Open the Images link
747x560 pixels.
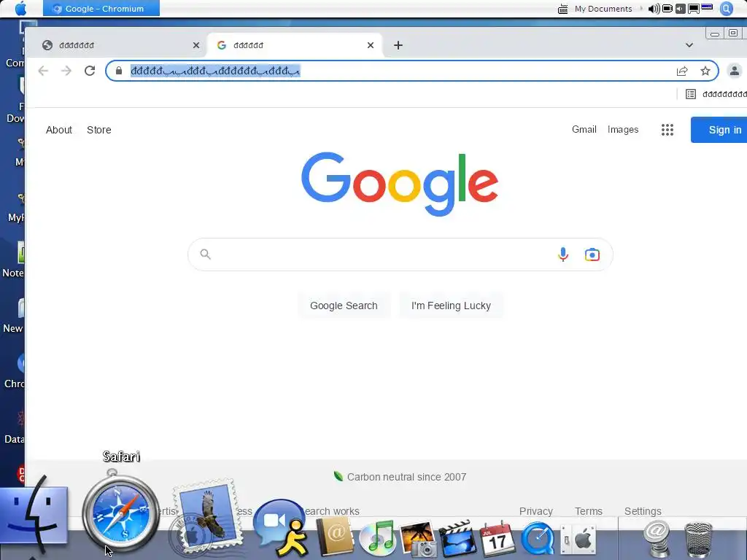coord(623,130)
